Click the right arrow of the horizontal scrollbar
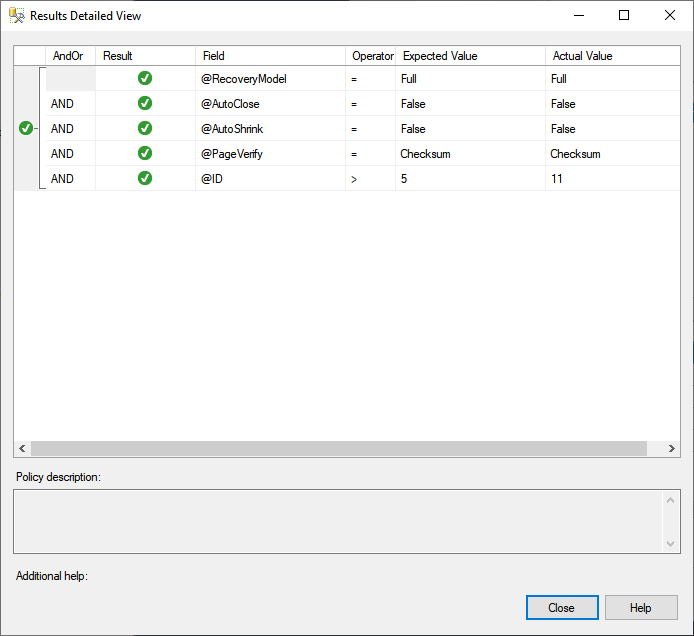The height and width of the screenshot is (636, 694). pyautogui.click(x=671, y=448)
